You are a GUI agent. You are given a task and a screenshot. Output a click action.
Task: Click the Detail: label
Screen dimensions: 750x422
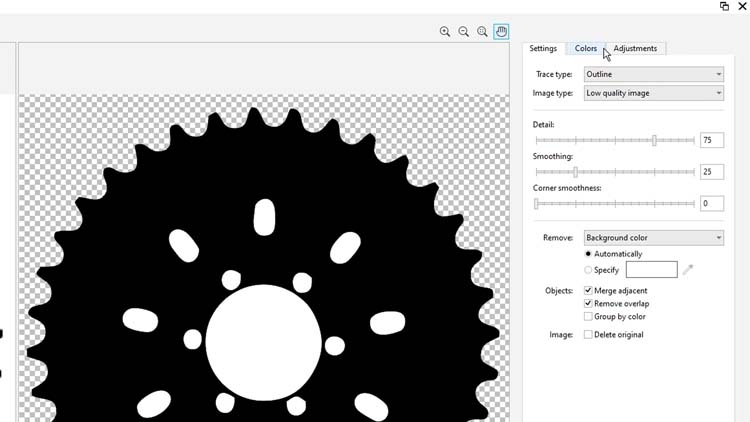[543, 124]
